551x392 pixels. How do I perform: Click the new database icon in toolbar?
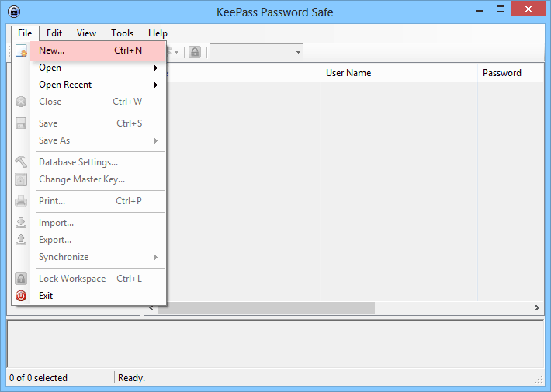click(x=21, y=51)
